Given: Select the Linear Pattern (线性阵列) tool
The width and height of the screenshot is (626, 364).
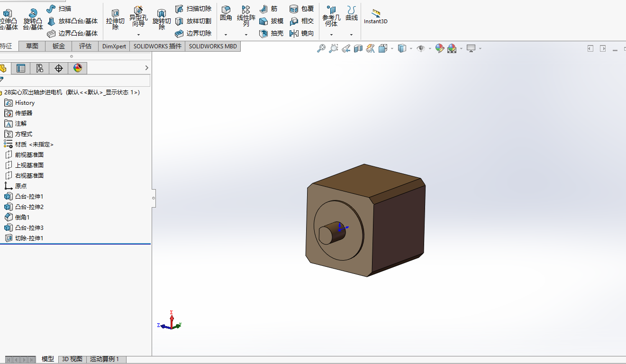Looking at the screenshot, I should [246, 16].
